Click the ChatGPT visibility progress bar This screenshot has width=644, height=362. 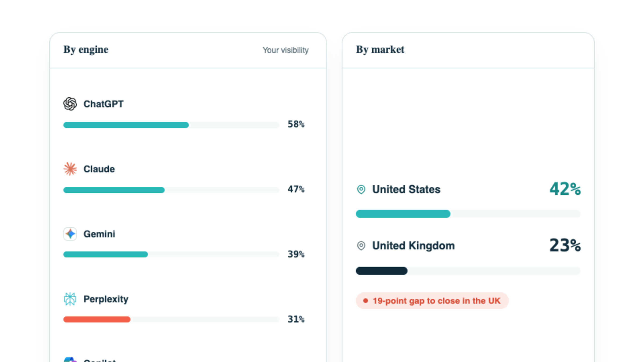(x=171, y=125)
